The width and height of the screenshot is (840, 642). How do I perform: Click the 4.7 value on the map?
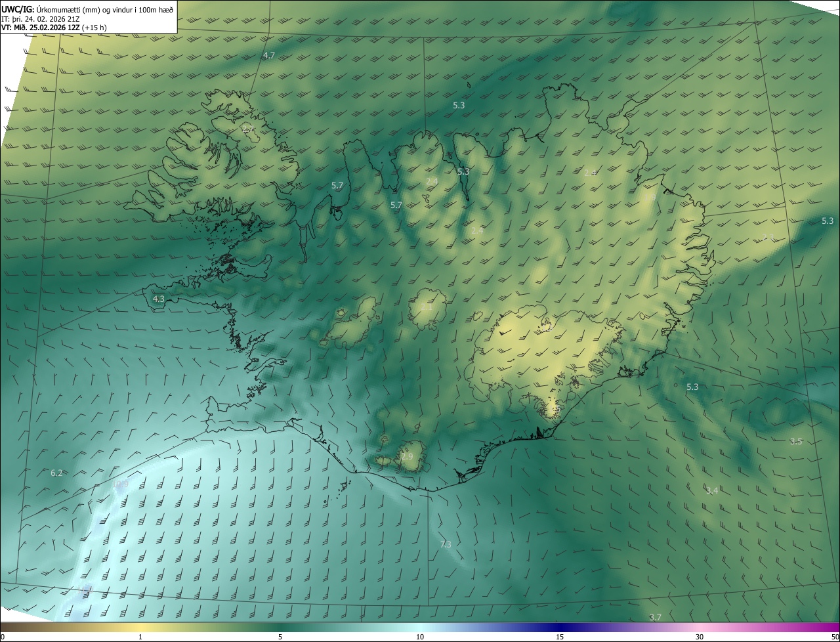[x=269, y=56]
